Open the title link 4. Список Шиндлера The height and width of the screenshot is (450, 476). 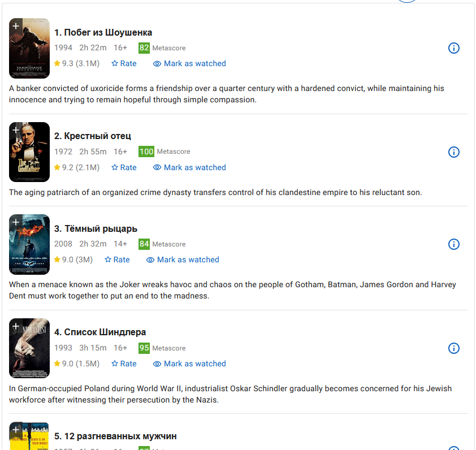(x=100, y=332)
